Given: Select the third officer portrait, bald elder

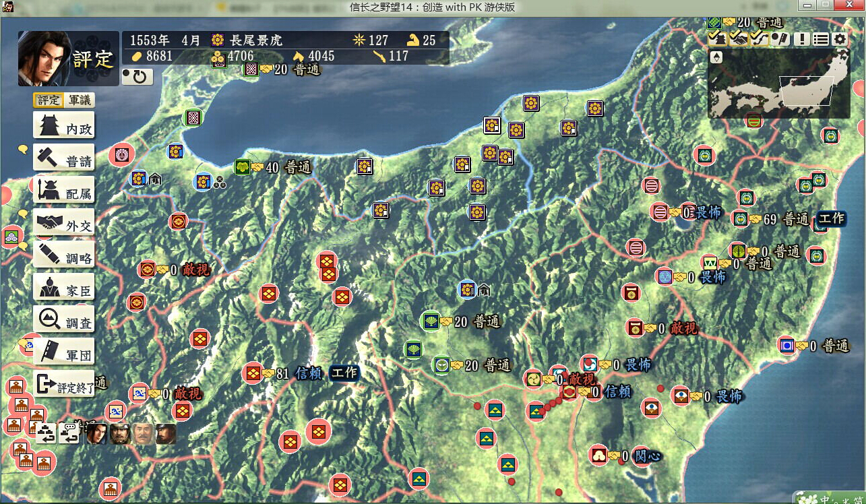Looking at the screenshot, I should tap(143, 433).
